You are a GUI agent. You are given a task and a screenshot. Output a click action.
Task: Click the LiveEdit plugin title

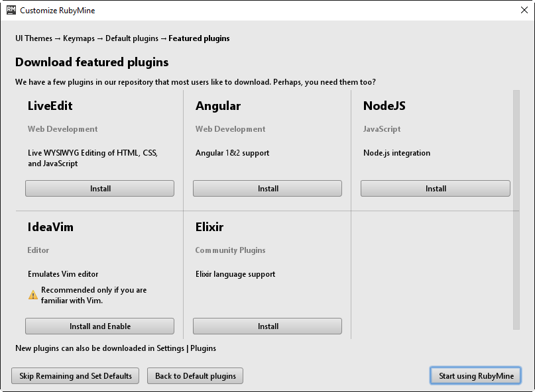(50, 106)
